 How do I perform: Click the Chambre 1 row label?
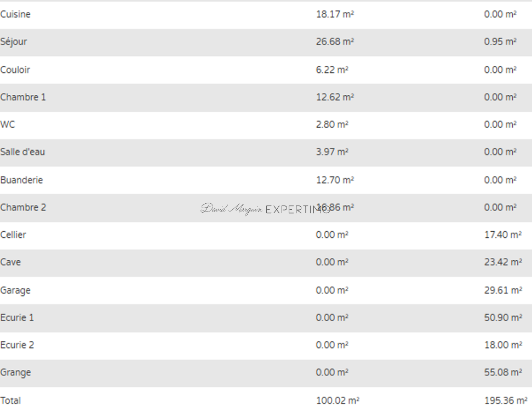pyautogui.click(x=23, y=97)
